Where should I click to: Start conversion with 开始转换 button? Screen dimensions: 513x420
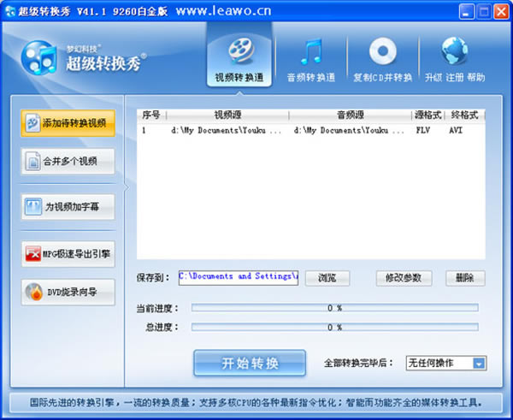click(x=250, y=363)
